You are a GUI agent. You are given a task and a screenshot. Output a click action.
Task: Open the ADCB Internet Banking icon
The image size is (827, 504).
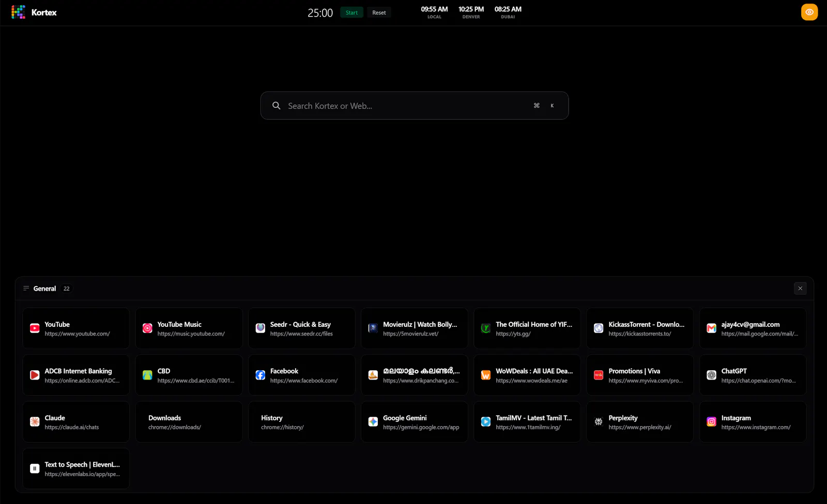pos(35,375)
